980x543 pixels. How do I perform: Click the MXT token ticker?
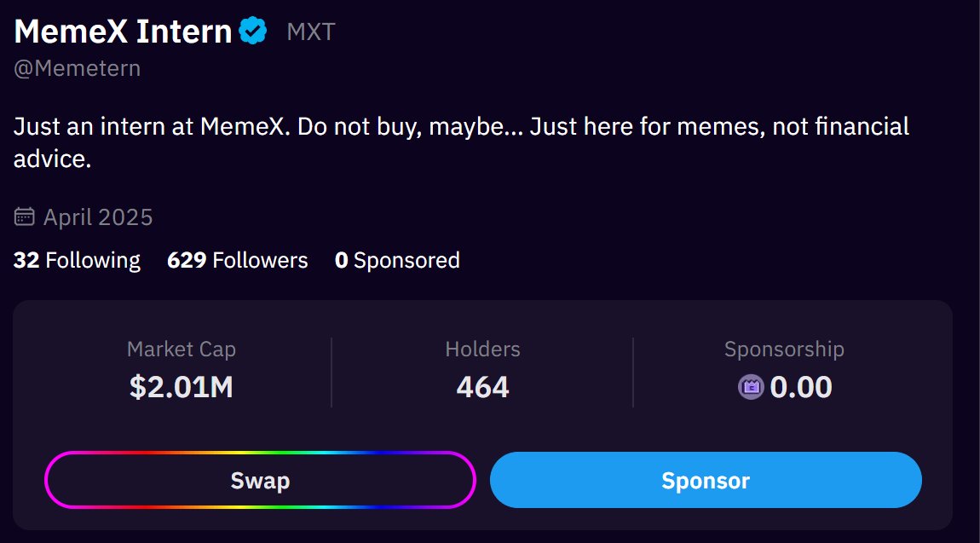[311, 32]
